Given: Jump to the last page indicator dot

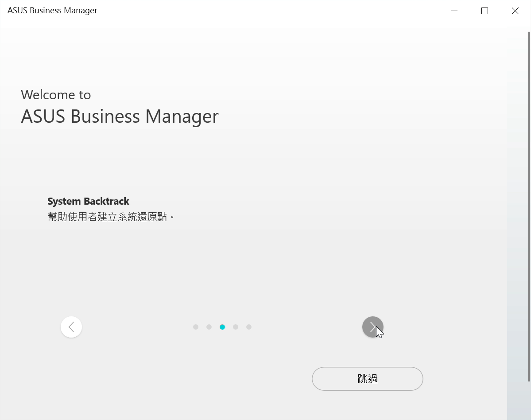Looking at the screenshot, I should 249,327.
